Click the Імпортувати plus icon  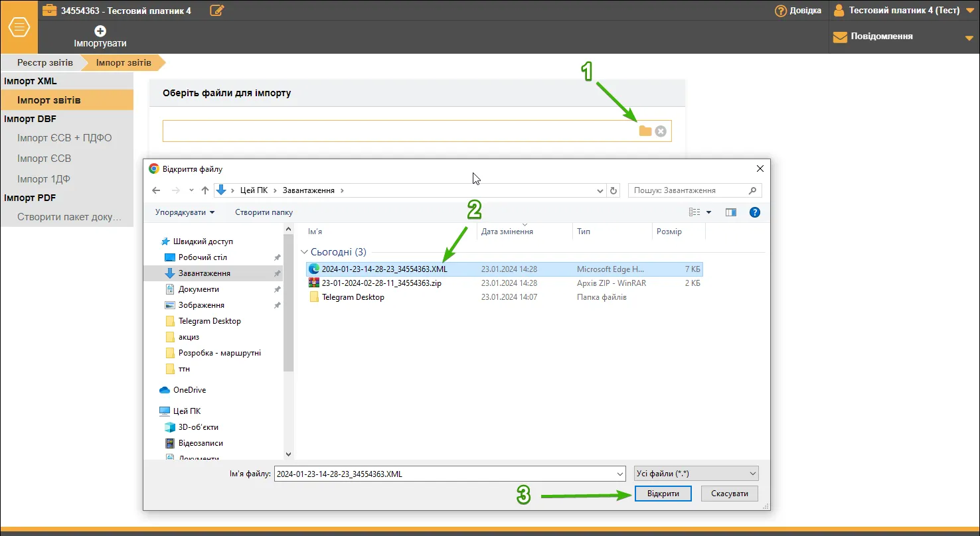tap(100, 31)
